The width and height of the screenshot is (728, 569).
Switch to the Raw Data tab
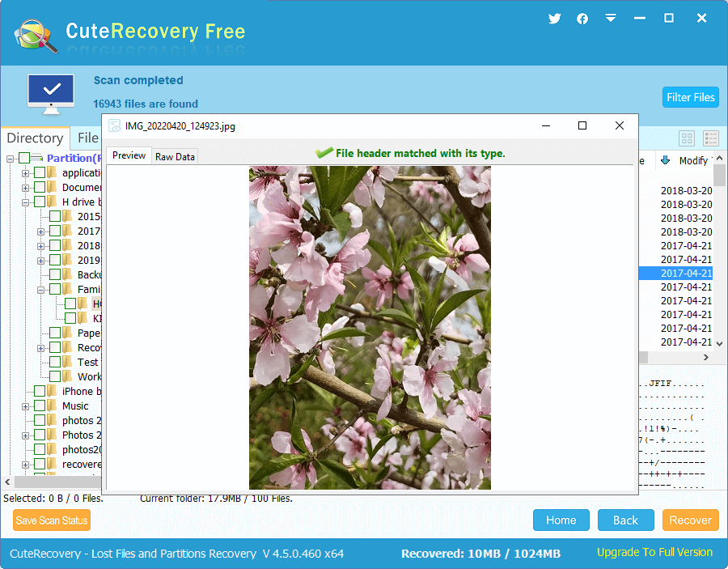[x=175, y=156]
